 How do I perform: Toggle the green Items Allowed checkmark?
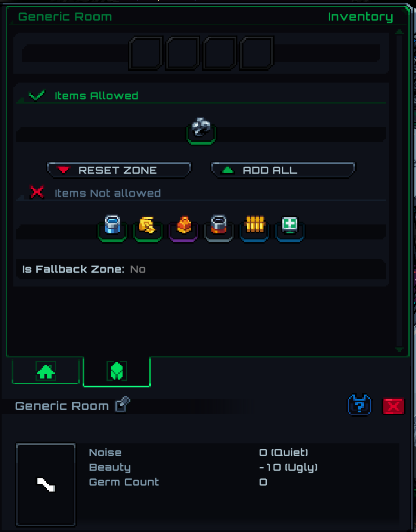point(37,95)
